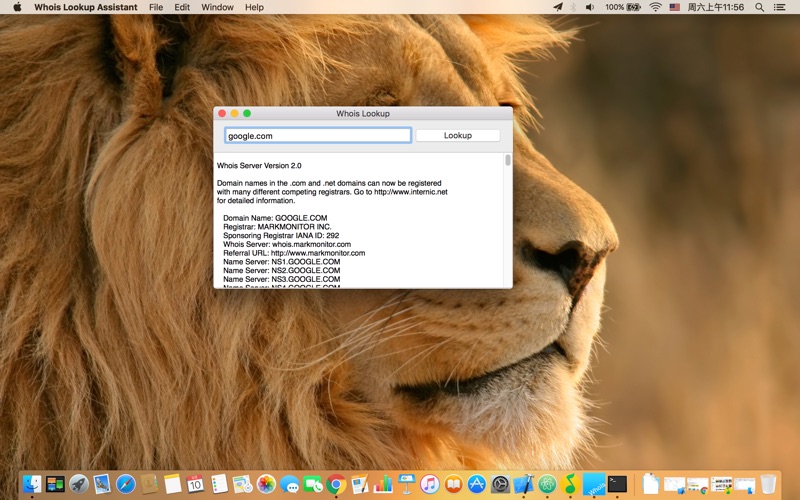Open the Trash in the Dock
Screen dimensions: 800x500
tap(768, 484)
